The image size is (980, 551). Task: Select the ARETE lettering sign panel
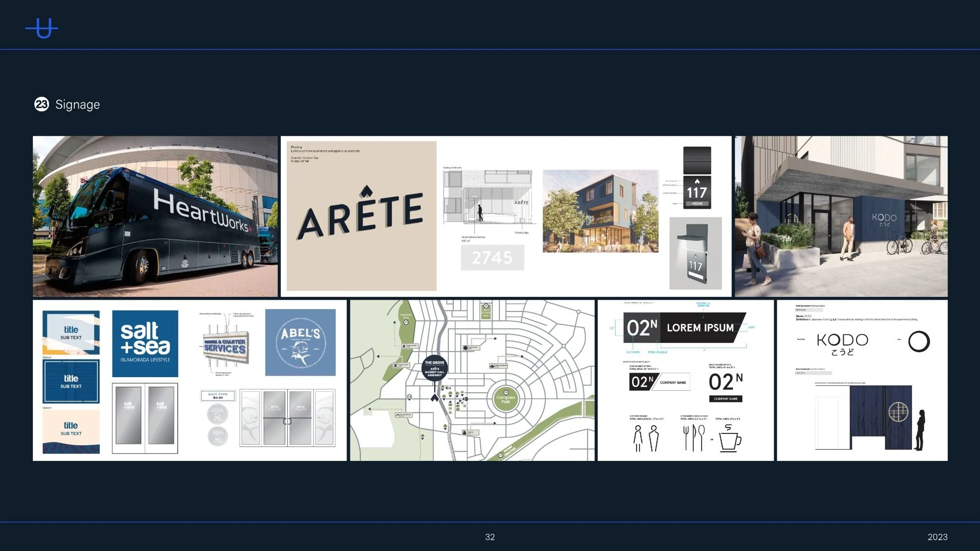(x=361, y=216)
